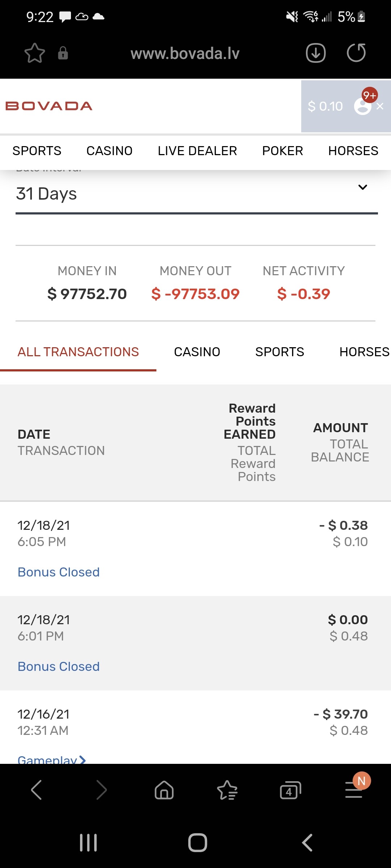Tap the www.bovada.lv address field
391x868 pixels.
185,54
